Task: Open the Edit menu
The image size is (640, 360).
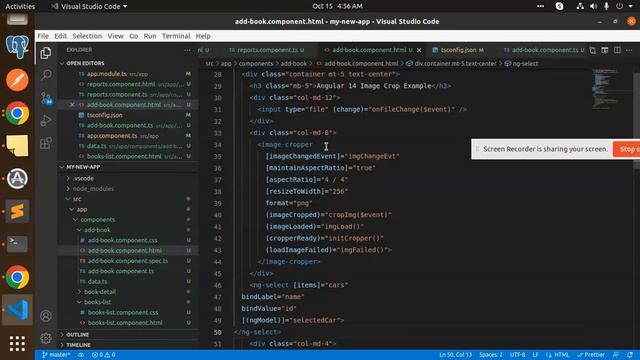Action: click(60, 36)
